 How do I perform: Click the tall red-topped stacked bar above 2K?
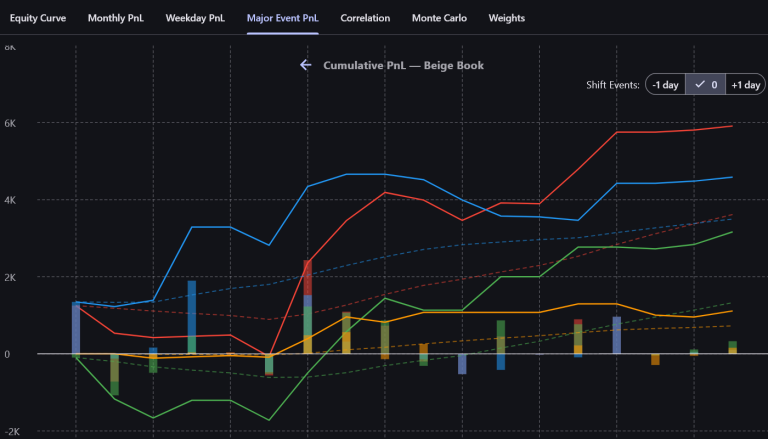point(308,307)
